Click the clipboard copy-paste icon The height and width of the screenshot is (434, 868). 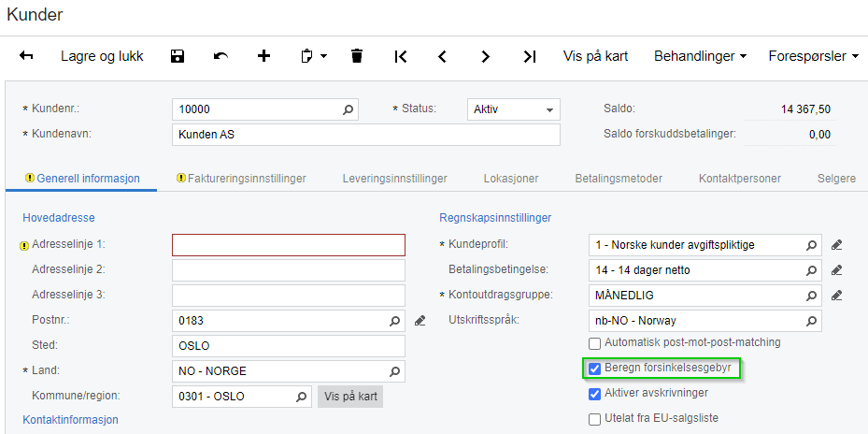point(307,56)
